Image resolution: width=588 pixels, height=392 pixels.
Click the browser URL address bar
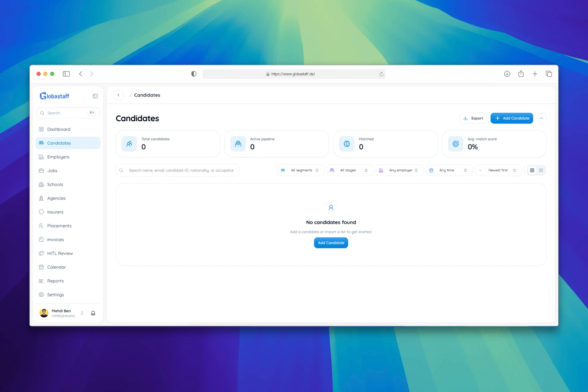click(x=294, y=74)
